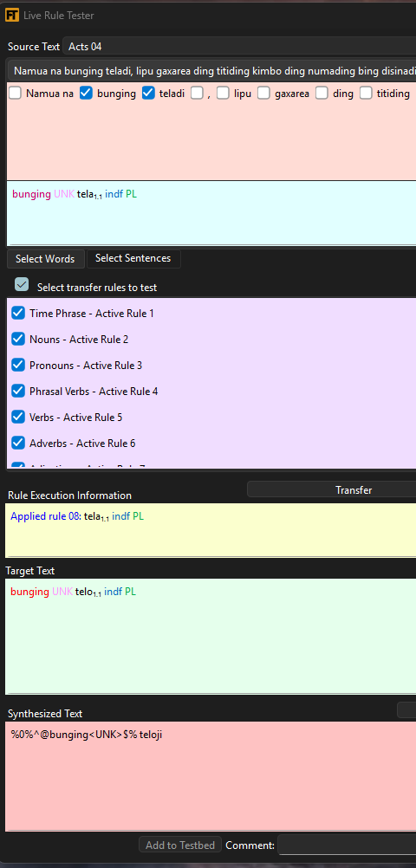Image resolution: width=416 pixels, height=868 pixels.
Task: Click the Transfer button
Action: coord(331,490)
